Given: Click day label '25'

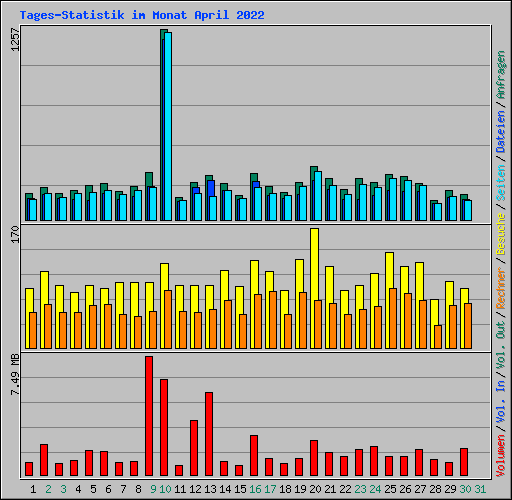Looking at the screenshot, I should [390, 489].
